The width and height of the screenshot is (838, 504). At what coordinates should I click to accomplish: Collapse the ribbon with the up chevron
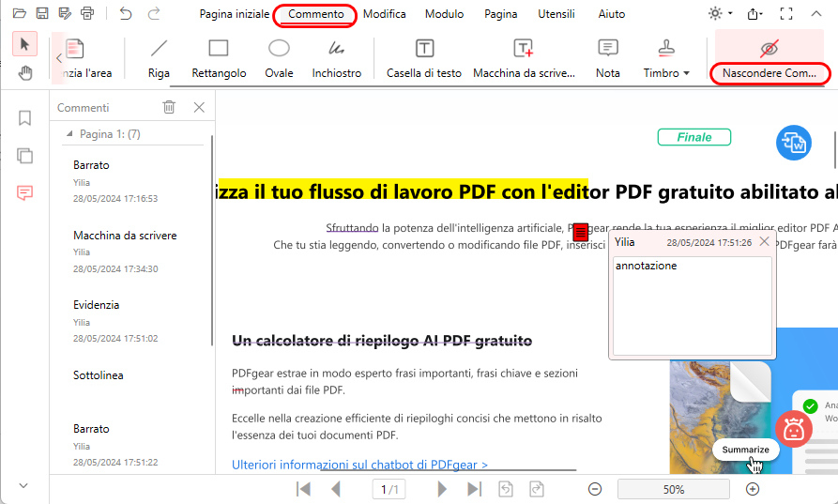816,13
